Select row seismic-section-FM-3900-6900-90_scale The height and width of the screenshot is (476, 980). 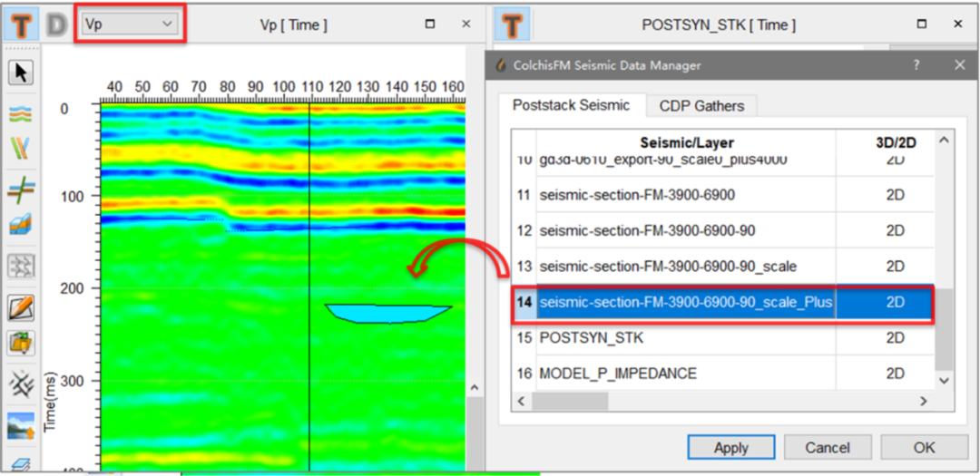tap(668, 267)
